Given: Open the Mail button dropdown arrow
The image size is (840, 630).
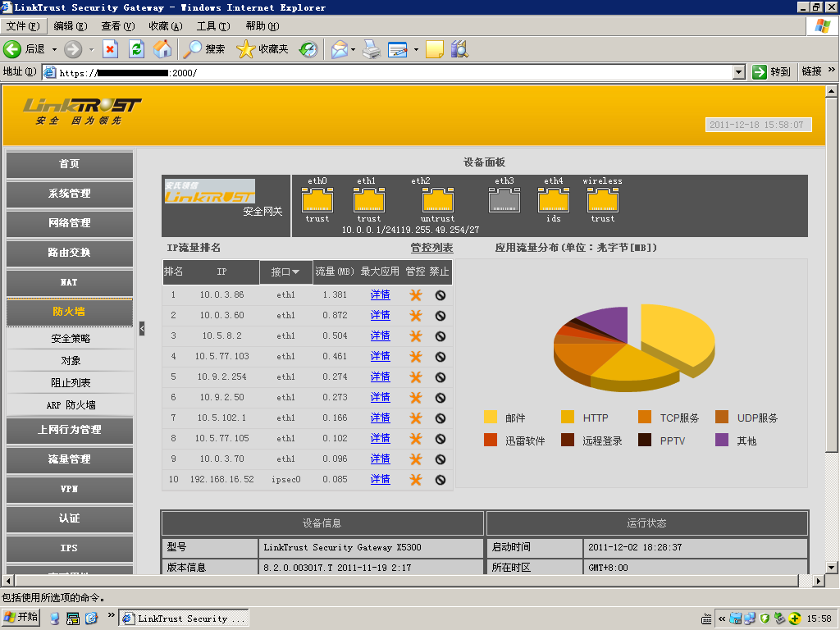Looking at the screenshot, I should coord(353,49).
